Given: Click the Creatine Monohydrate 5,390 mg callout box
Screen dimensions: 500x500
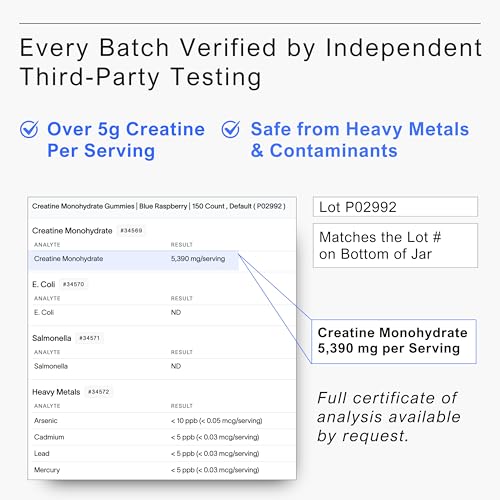Looking at the screenshot, I should (394, 341).
